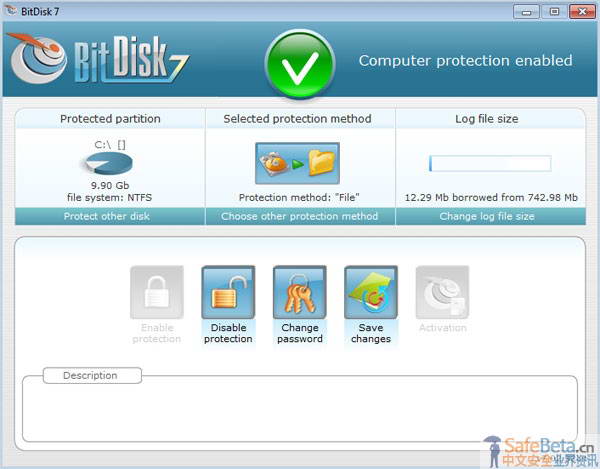600x469 pixels.
Task: Click the "file system: NTFS" text
Action: click(109, 197)
